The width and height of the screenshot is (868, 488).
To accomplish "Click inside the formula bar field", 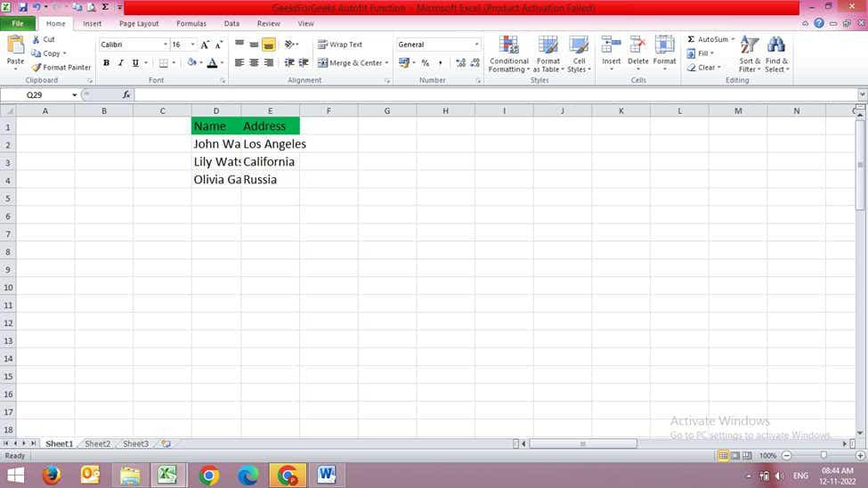I will [x=496, y=94].
